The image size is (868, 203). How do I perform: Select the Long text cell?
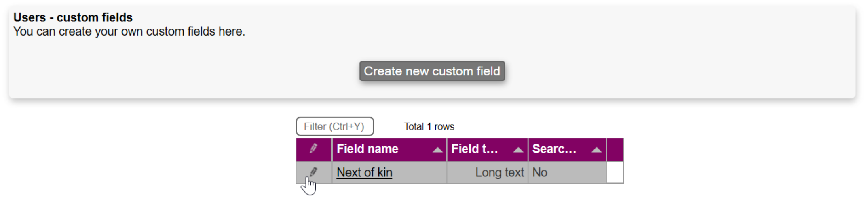click(x=499, y=172)
